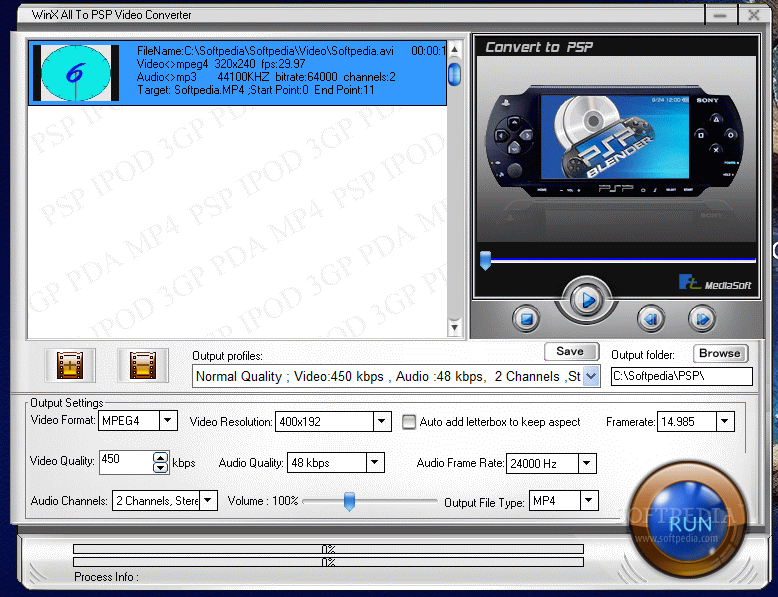Increase Video Quality with the up arrow
Image resolution: width=778 pixels, height=597 pixels.
coord(160,458)
